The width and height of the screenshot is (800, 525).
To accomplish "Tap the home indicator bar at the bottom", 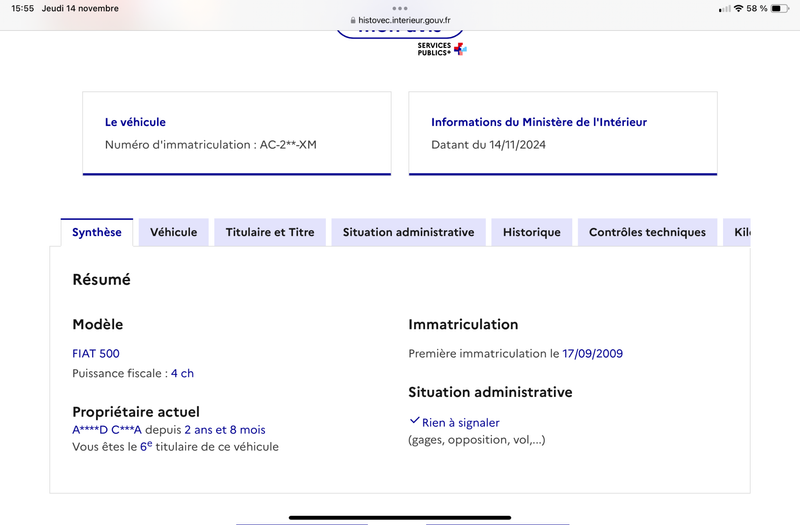I will pos(400,518).
